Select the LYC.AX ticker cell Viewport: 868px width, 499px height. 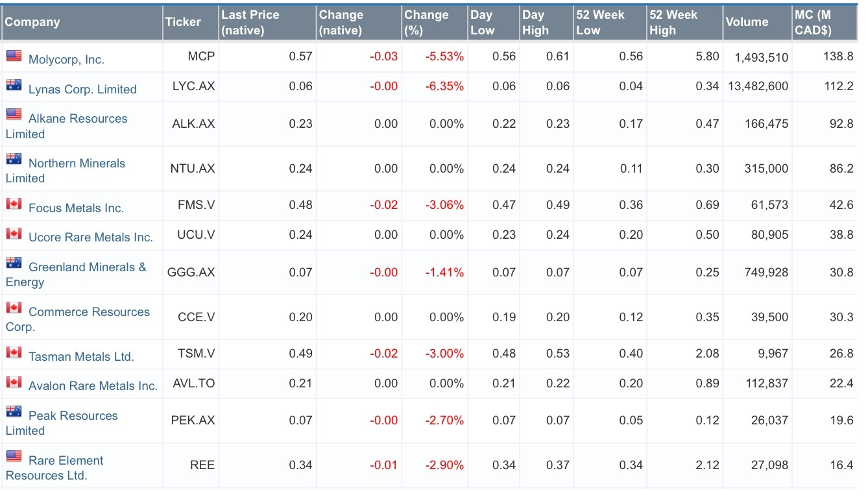(x=193, y=86)
